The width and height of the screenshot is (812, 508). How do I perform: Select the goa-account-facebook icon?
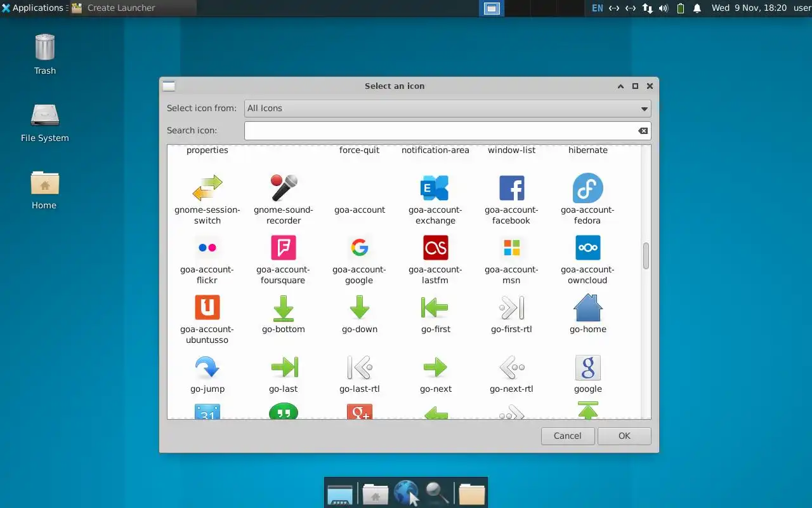point(511,188)
